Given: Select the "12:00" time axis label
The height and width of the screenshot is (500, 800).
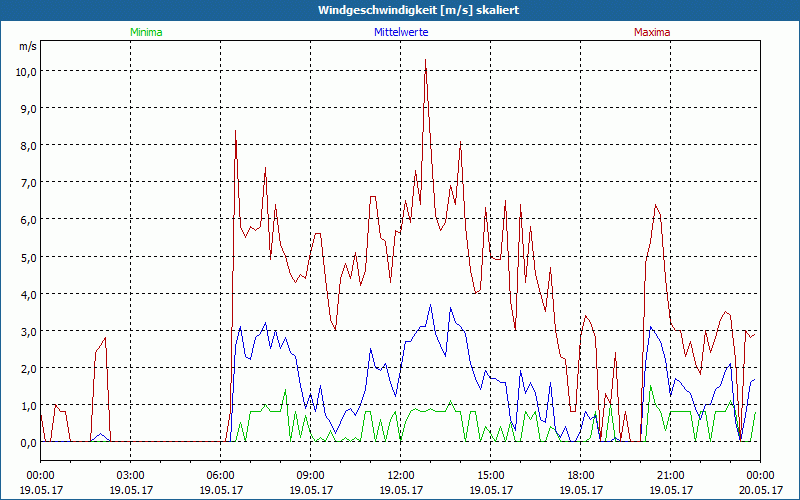Looking at the screenshot, I should click(400, 475).
